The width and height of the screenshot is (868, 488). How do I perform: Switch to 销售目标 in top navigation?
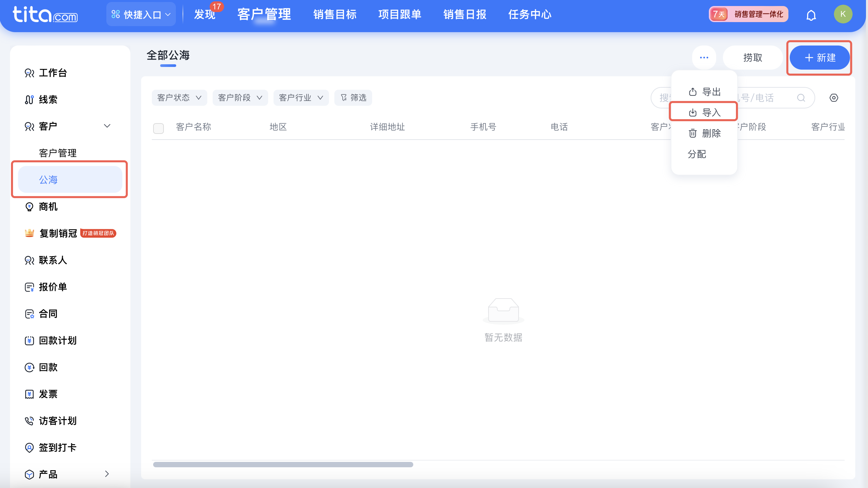[335, 14]
